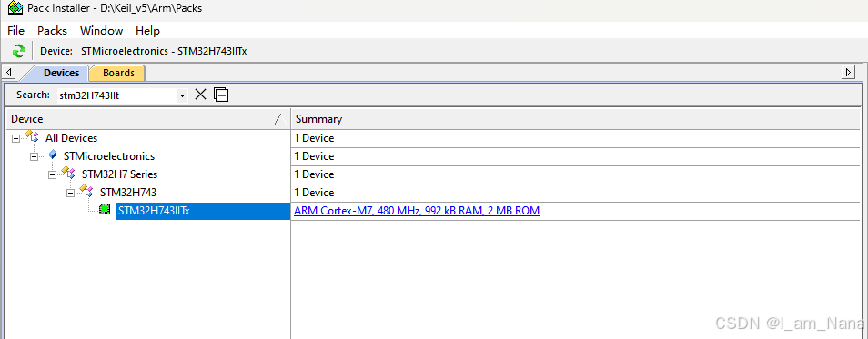868x339 pixels.
Task: Click the Summary column header
Action: coord(576,119)
